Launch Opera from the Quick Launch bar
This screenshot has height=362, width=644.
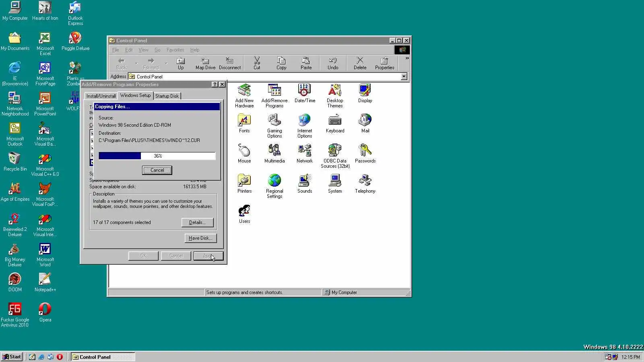click(60, 357)
